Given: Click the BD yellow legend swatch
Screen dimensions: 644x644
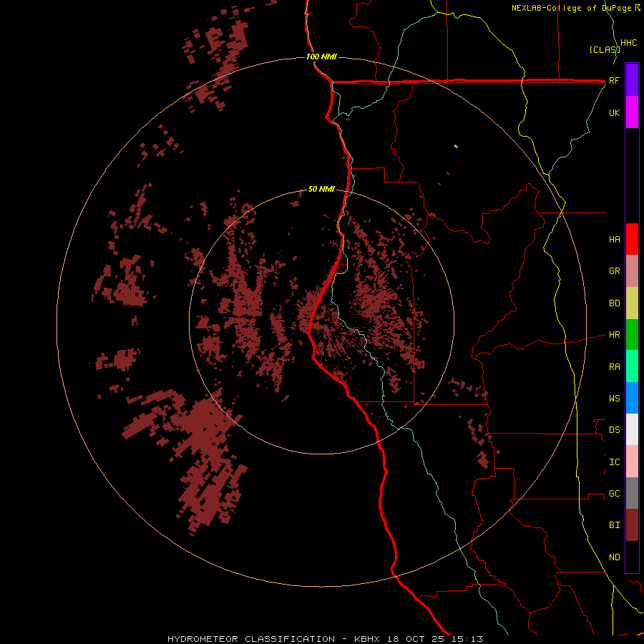Looking at the screenshot, I should (x=632, y=303).
